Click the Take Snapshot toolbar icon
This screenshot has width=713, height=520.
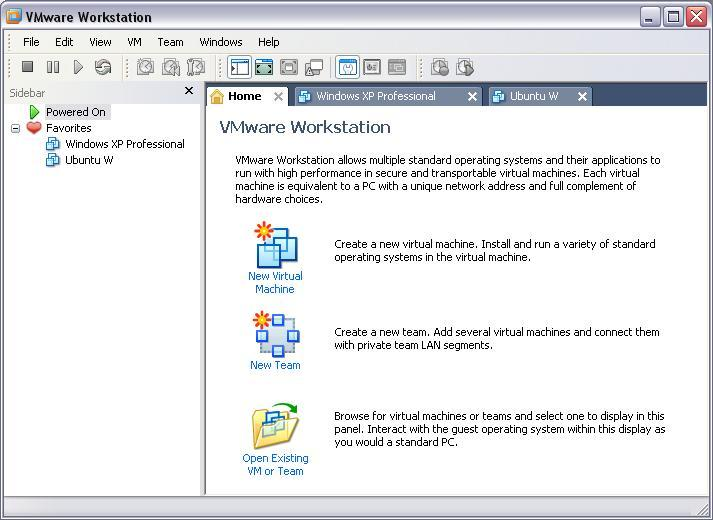click(x=146, y=67)
